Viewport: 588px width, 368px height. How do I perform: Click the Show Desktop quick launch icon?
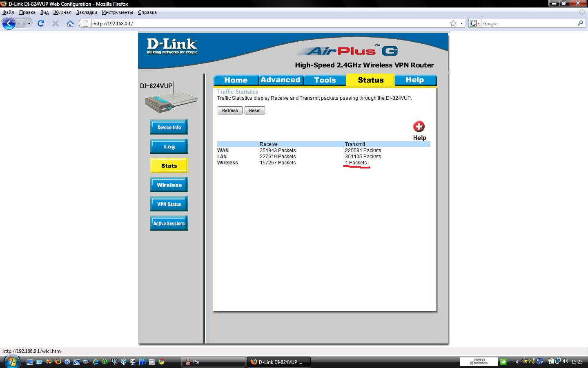pyautogui.click(x=30, y=362)
